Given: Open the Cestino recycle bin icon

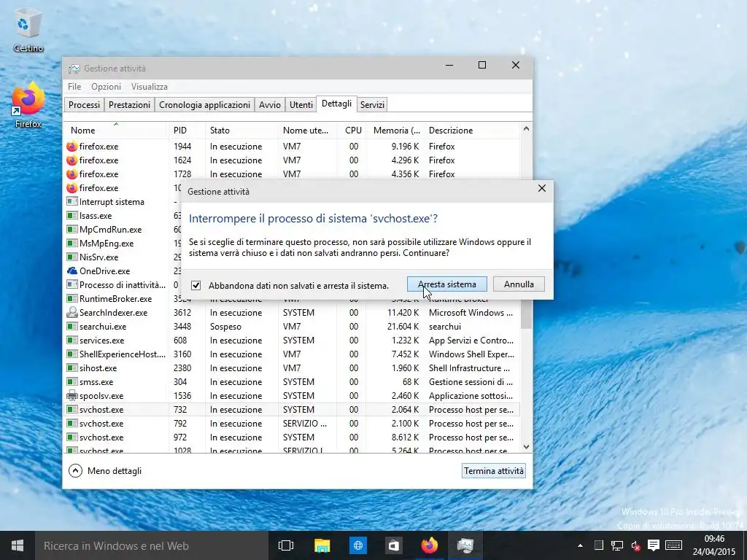Looking at the screenshot, I should 28,29.
